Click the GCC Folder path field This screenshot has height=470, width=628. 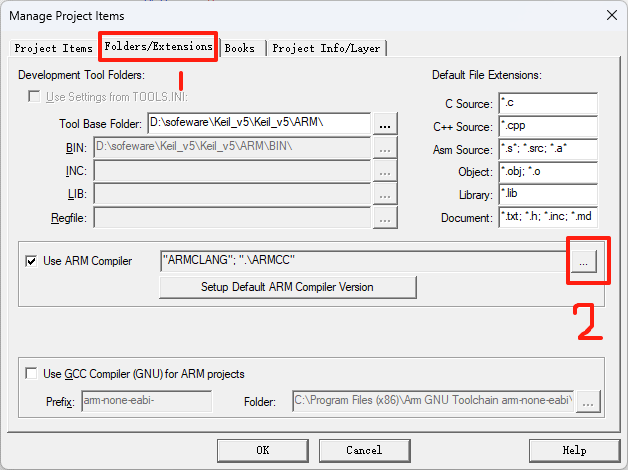[x=433, y=401]
